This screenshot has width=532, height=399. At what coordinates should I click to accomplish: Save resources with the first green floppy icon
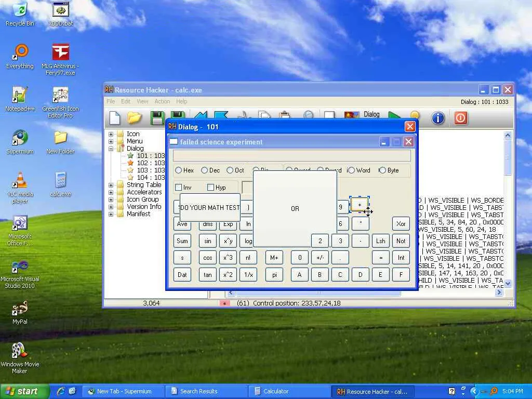(x=157, y=118)
